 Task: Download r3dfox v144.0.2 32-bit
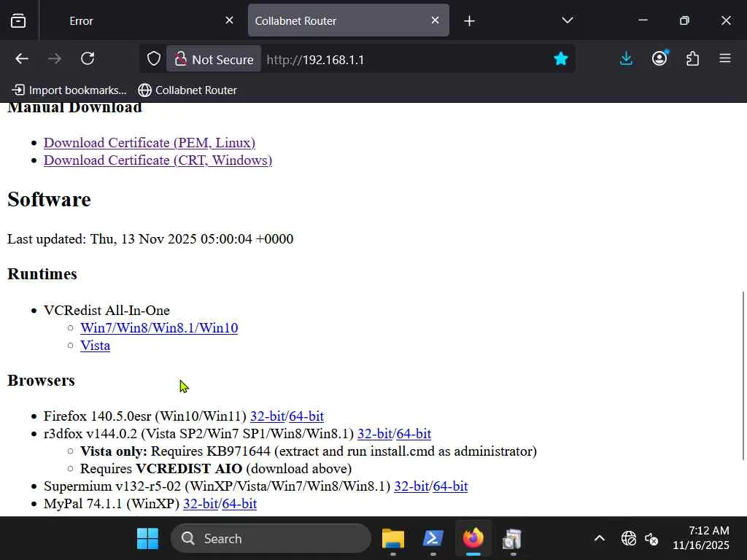pos(374,433)
